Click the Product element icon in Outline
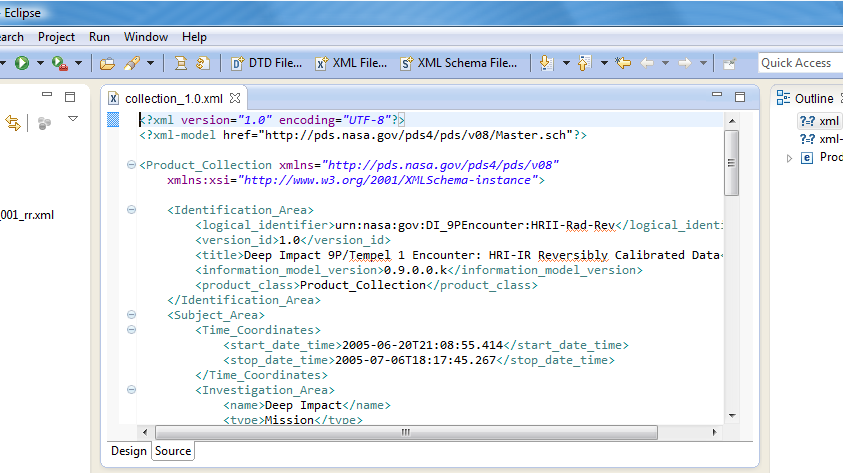This screenshot has width=843, height=473. click(807, 158)
